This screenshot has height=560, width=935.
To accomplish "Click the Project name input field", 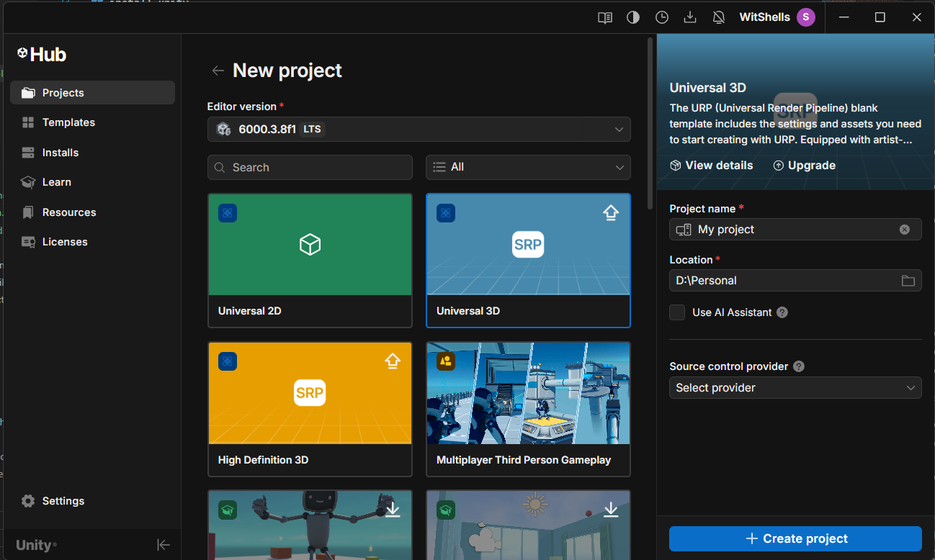I will click(x=795, y=230).
